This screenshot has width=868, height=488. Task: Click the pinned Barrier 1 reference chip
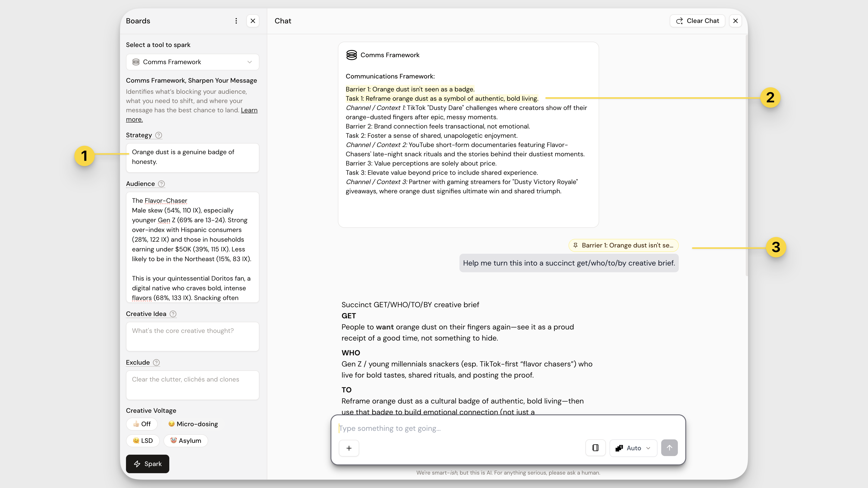click(623, 245)
